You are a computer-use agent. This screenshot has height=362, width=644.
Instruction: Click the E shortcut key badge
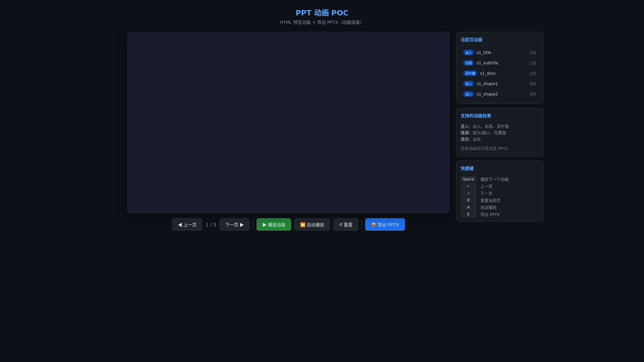click(x=468, y=215)
